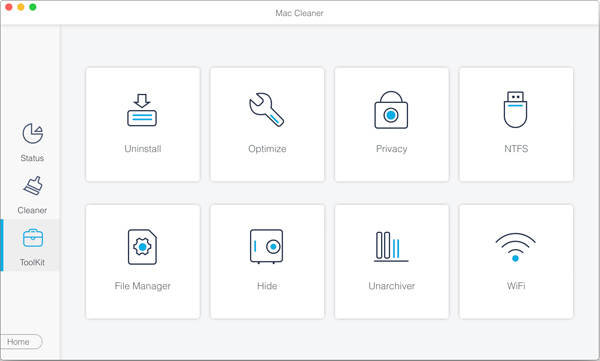
Task: Open the Privacy lock icon
Action: pyautogui.click(x=391, y=110)
